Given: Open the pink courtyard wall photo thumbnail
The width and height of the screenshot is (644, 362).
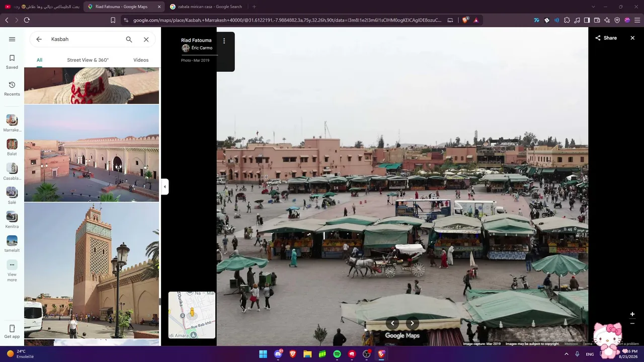Looking at the screenshot, I should click(x=92, y=153).
